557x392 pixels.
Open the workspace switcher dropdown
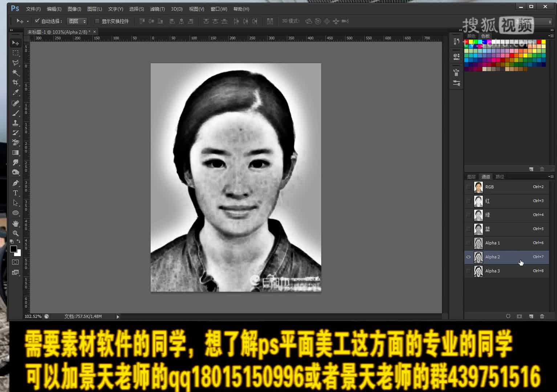point(533,21)
